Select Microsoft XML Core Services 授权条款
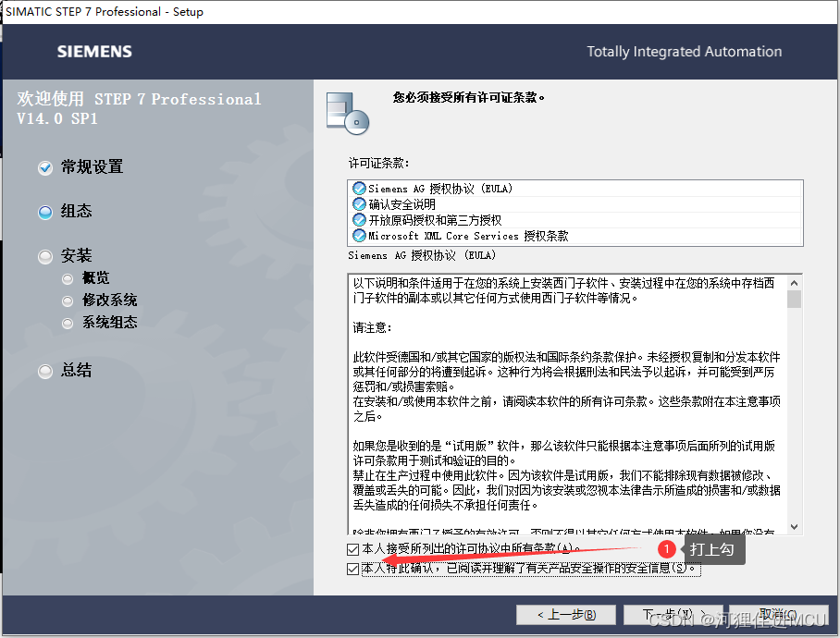The image size is (840, 638). pyautogui.click(x=575, y=236)
